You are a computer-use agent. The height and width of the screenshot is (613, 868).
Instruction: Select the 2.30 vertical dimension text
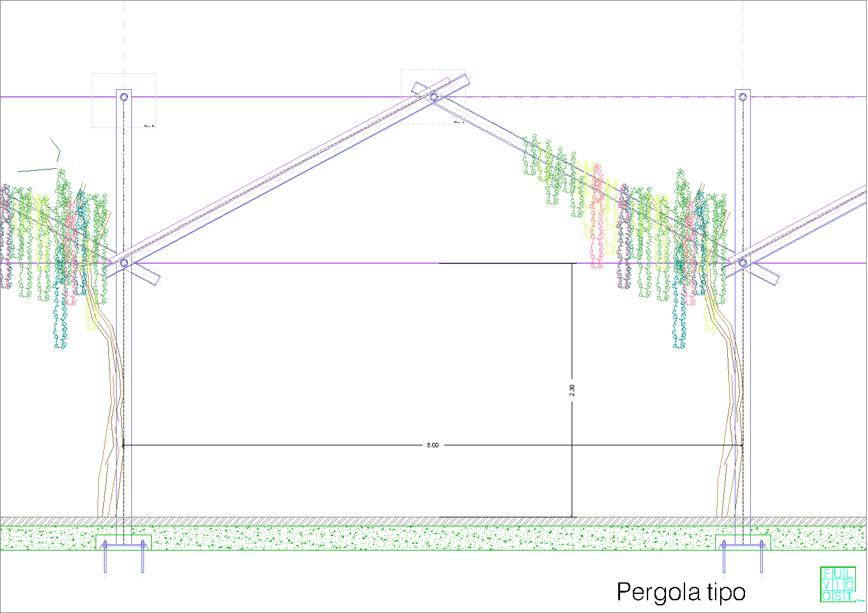pos(572,390)
